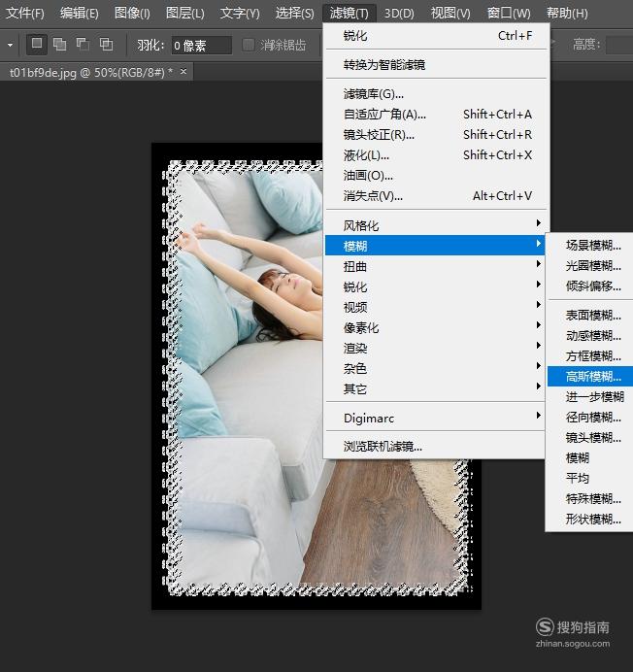Select 进一步模糊 blur more
Viewport: 633px width, 672px height.
[x=590, y=397]
